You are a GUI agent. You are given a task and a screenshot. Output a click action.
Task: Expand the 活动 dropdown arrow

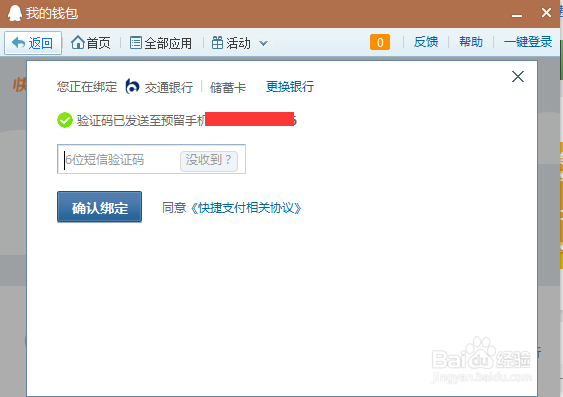[264, 43]
